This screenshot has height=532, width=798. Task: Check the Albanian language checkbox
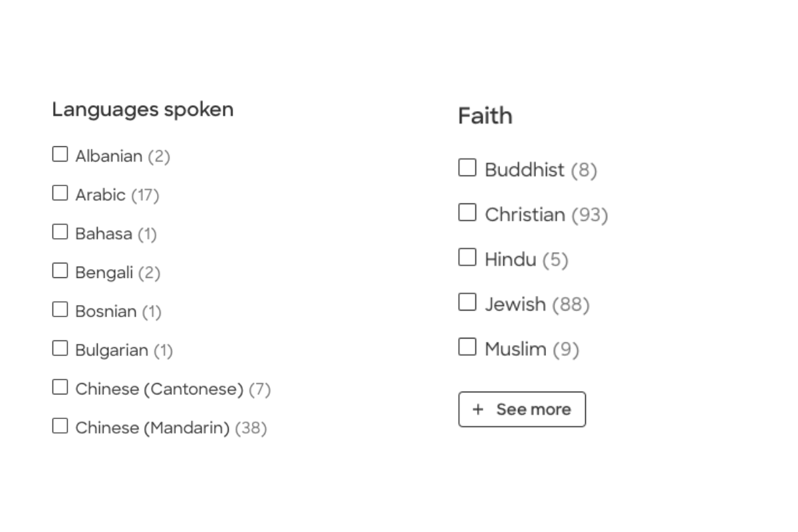click(60, 154)
